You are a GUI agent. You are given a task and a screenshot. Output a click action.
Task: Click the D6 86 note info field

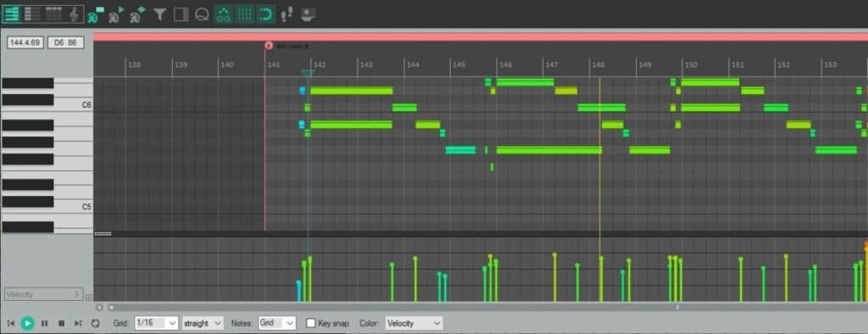pos(66,42)
